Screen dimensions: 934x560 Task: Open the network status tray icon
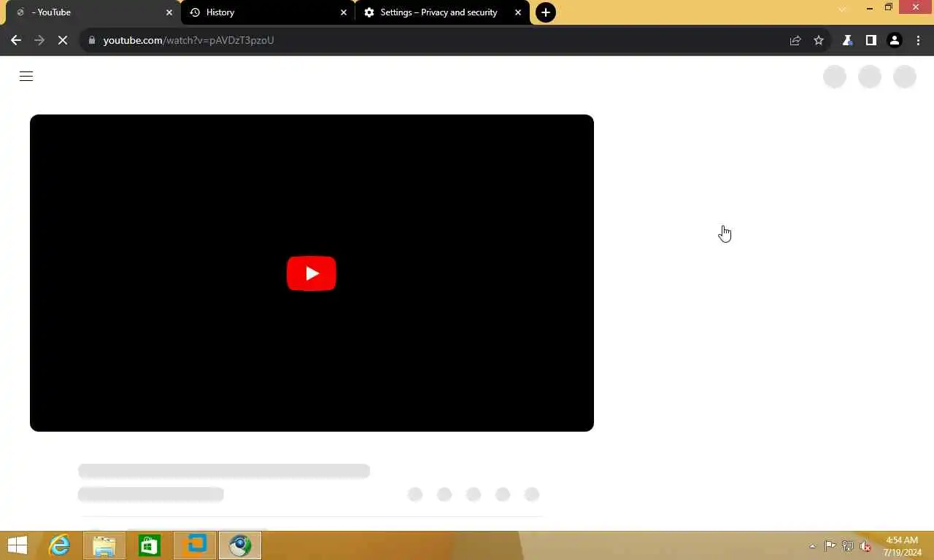tap(848, 545)
